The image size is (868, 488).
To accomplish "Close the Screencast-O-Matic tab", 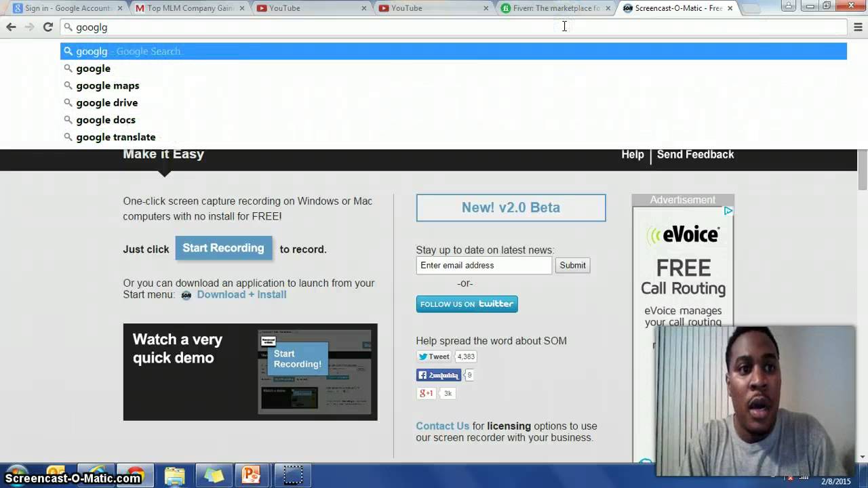I will pos(730,8).
